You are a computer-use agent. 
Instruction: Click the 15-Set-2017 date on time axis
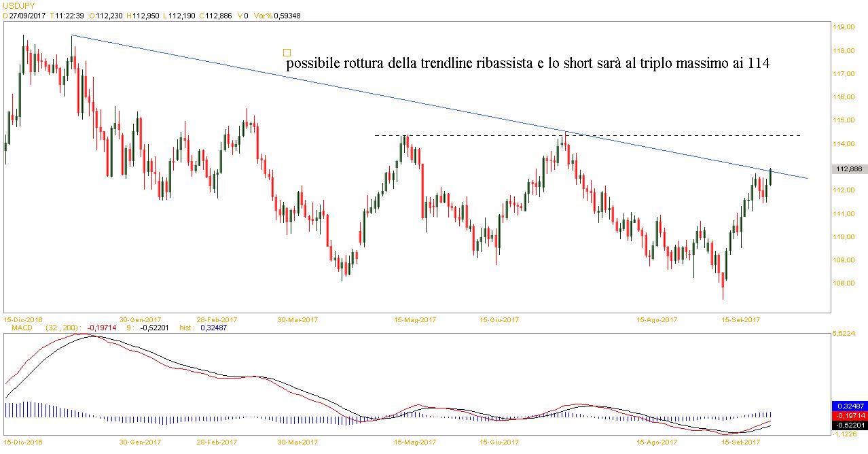[740, 319]
